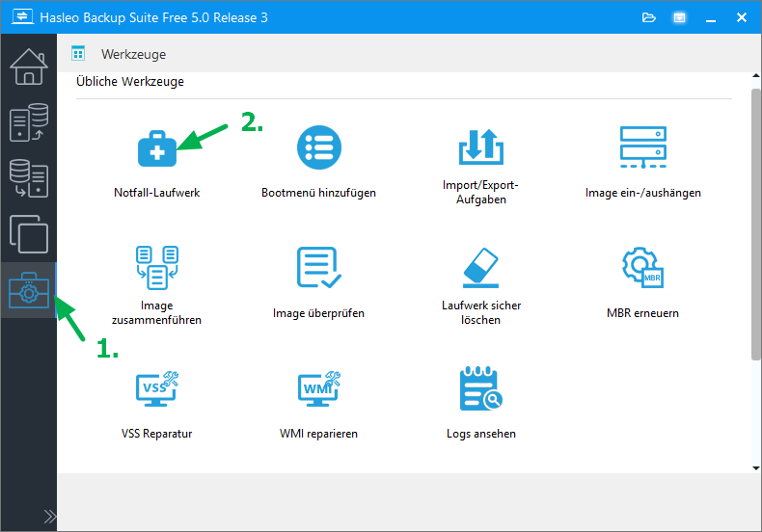Screen dimensions: 762x532
Task: Go to Home in the sidebar
Action: coord(29,66)
